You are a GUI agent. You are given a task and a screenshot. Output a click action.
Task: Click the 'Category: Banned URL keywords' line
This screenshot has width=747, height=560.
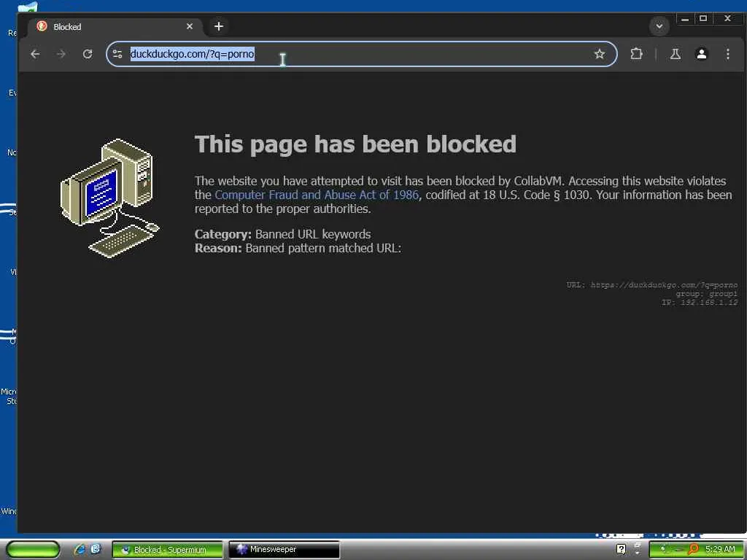282,234
